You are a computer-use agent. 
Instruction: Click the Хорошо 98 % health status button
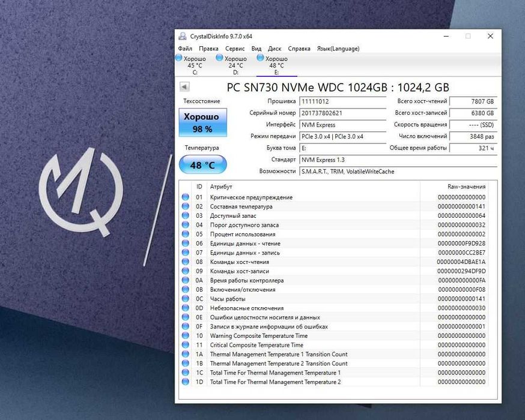(x=203, y=122)
